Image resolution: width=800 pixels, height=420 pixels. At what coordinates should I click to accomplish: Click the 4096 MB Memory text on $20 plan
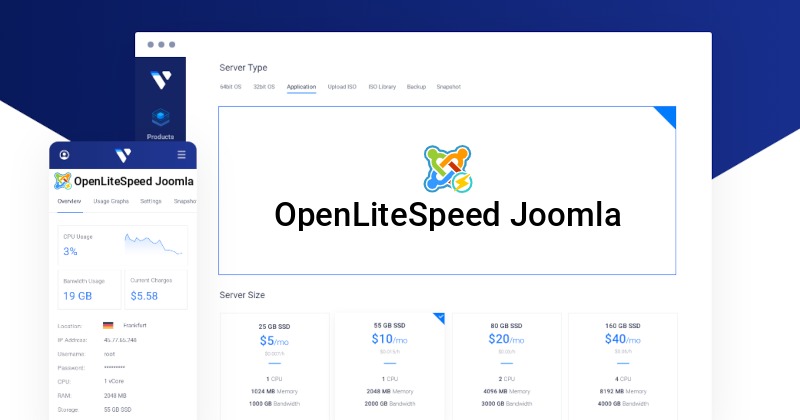pyautogui.click(x=507, y=391)
